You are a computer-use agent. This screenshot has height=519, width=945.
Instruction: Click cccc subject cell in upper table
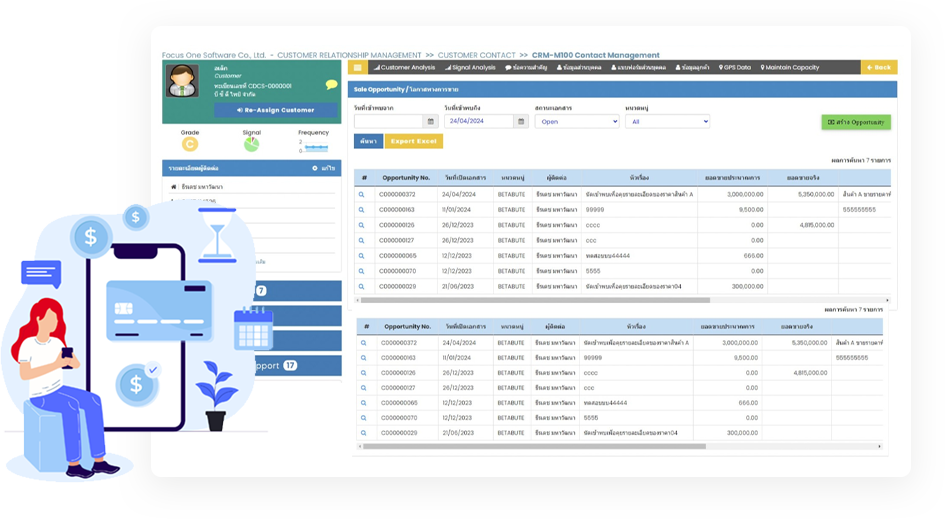pyautogui.click(x=593, y=225)
